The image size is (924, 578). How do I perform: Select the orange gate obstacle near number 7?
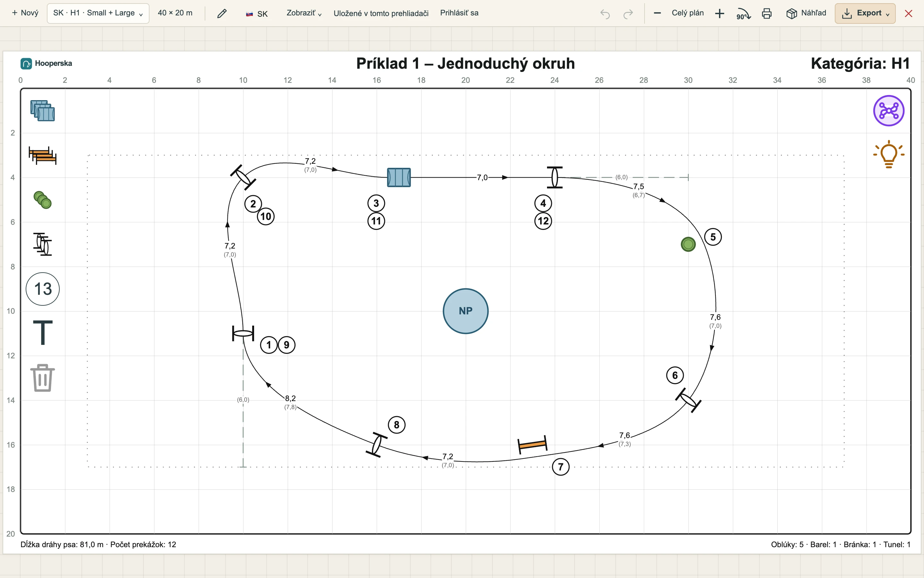(x=533, y=445)
